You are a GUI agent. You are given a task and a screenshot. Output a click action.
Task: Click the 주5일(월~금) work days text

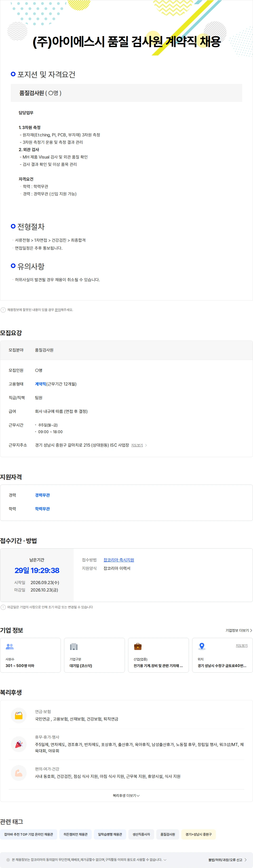pyautogui.click(x=48, y=425)
